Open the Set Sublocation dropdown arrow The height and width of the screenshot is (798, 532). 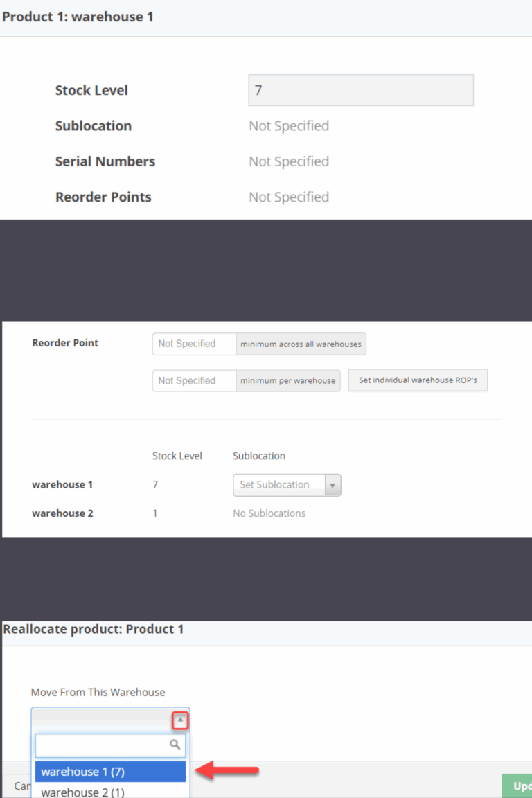(x=334, y=485)
